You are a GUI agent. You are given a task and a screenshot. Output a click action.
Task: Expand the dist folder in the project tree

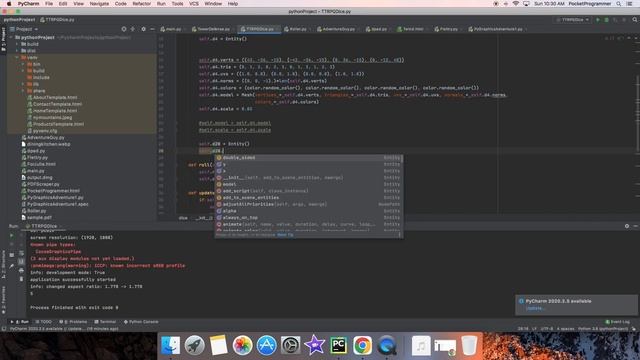pos(17,51)
